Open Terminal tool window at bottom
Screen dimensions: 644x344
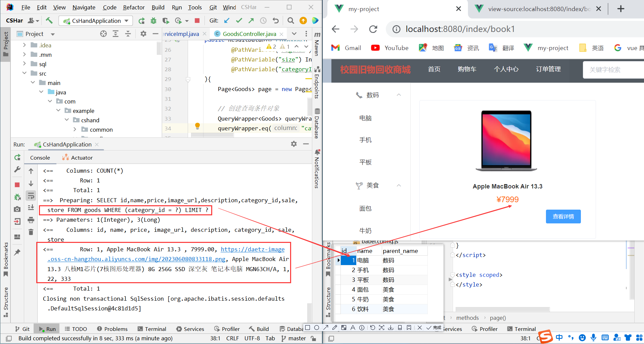[152, 329]
